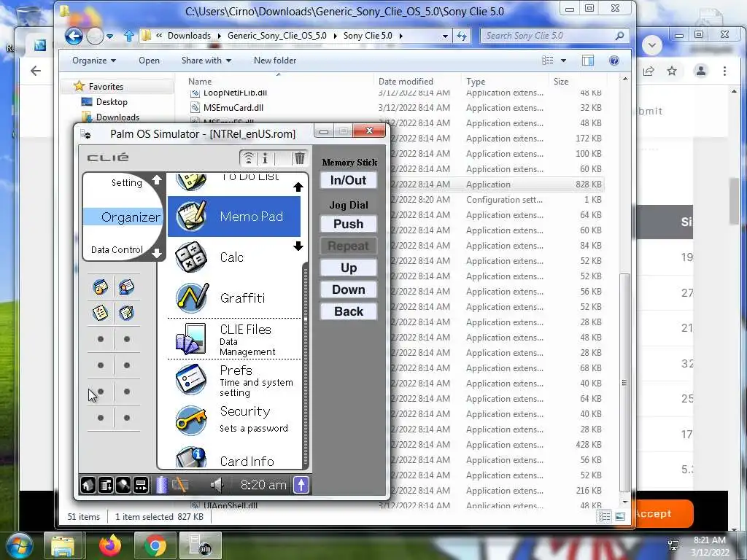Select Desktop in Favorites pane
Image resolution: width=747 pixels, height=560 pixels.
(x=112, y=102)
